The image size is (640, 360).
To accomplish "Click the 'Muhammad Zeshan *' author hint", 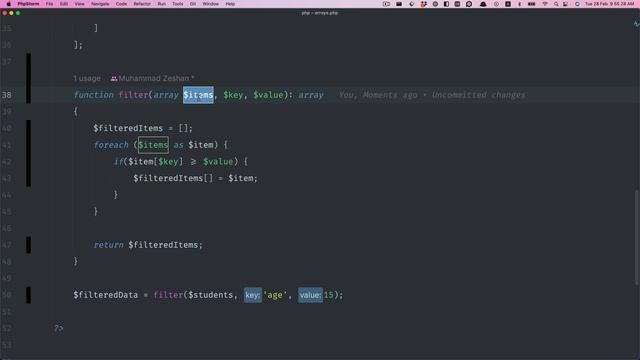I will [x=156, y=78].
